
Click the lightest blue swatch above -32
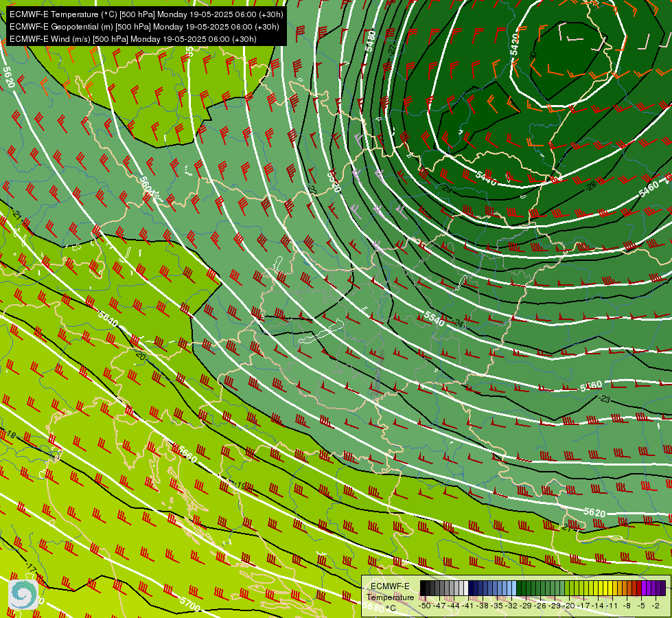point(514,588)
